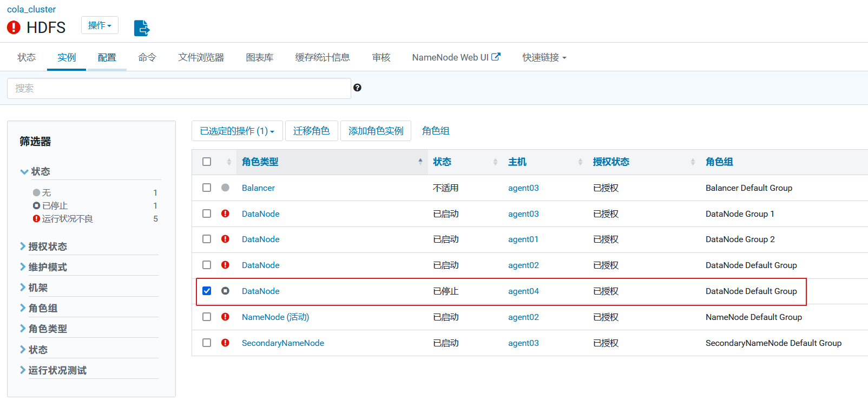The width and height of the screenshot is (868, 407).
Task: Click the blue export document icon beside 操作
Action: (142, 28)
